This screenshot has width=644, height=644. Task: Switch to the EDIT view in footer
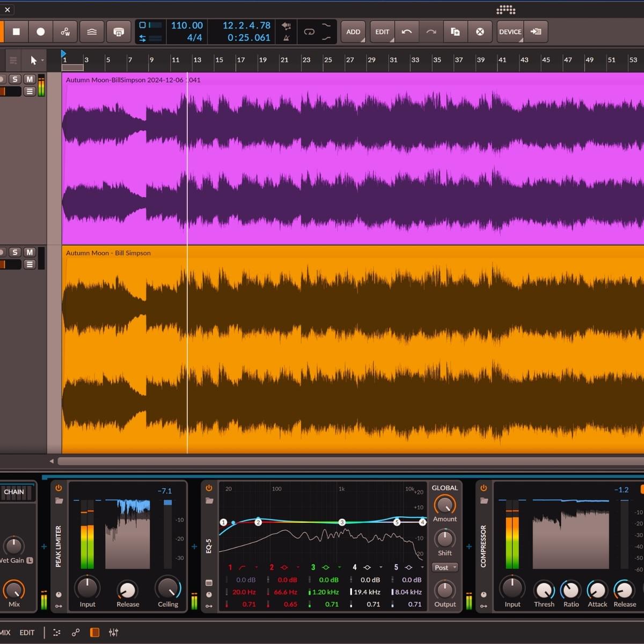27,633
